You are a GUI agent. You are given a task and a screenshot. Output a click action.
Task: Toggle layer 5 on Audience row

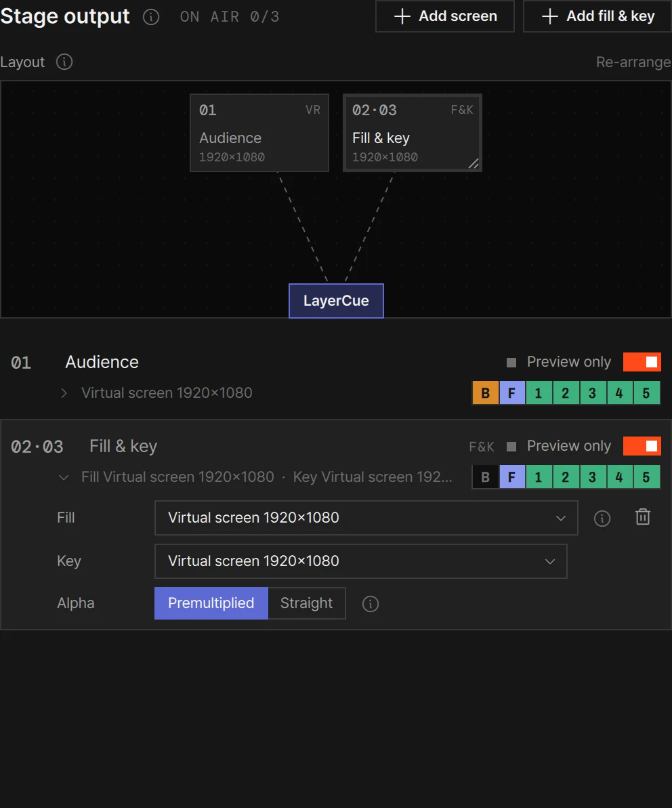pos(646,393)
